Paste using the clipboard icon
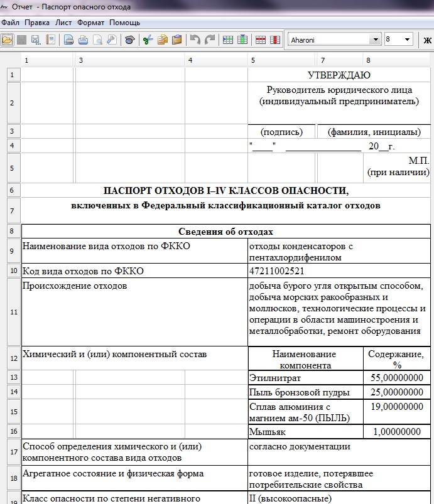The image size is (434, 504). click(x=176, y=40)
